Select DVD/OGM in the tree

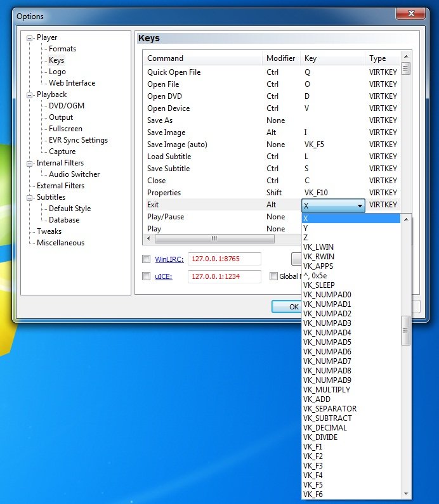[x=67, y=106]
